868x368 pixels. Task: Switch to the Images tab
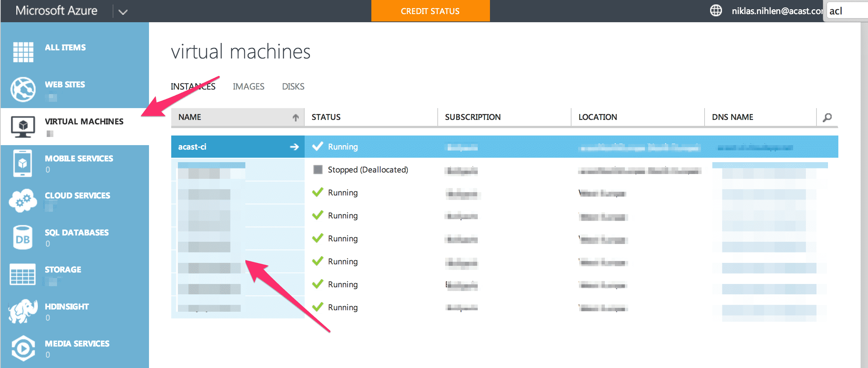[248, 87]
